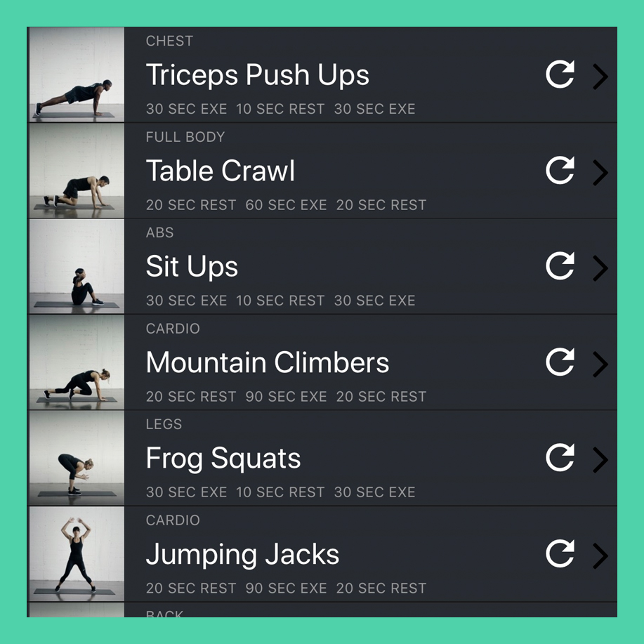
Task: Choose the Mountain Climbers title text
Action: [268, 362]
